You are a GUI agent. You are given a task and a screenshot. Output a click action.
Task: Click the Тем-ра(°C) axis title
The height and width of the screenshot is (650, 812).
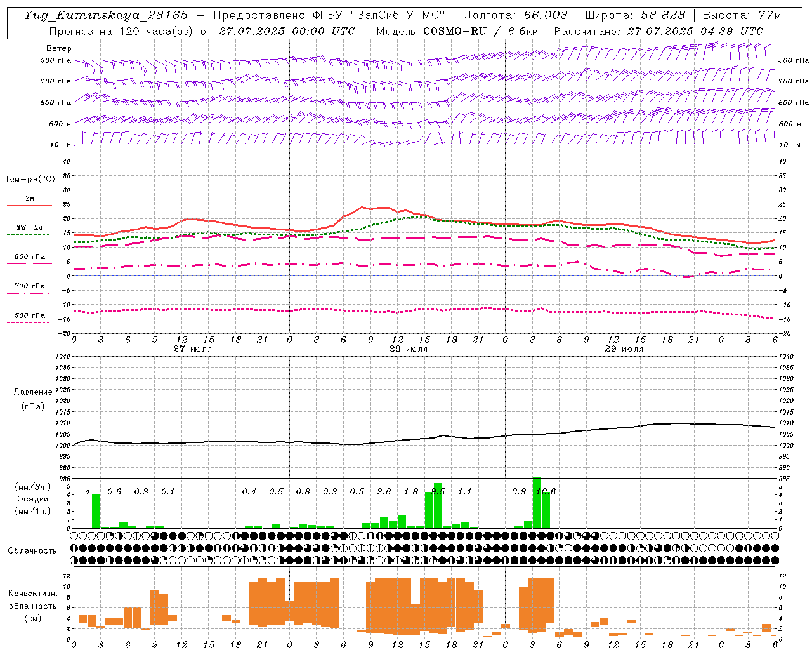tap(30, 180)
